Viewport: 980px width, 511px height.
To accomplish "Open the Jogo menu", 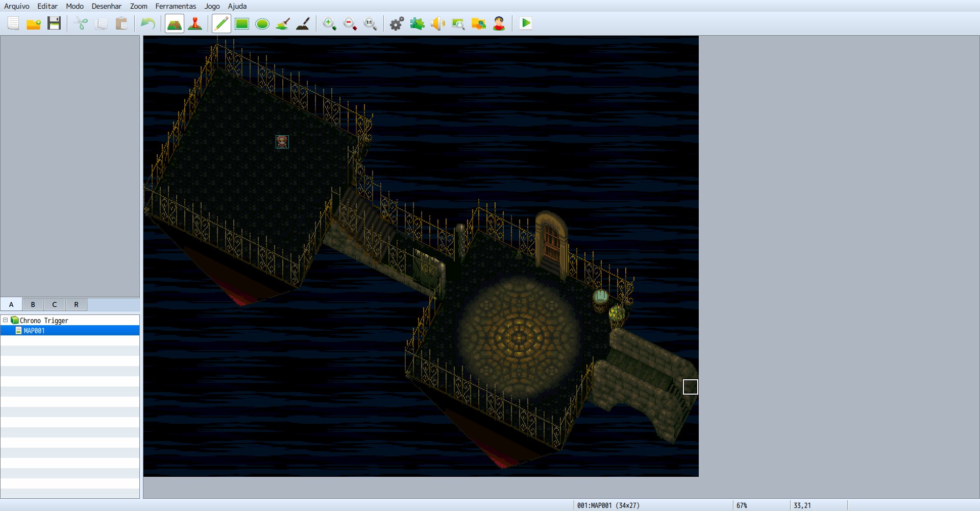I will (x=212, y=6).
